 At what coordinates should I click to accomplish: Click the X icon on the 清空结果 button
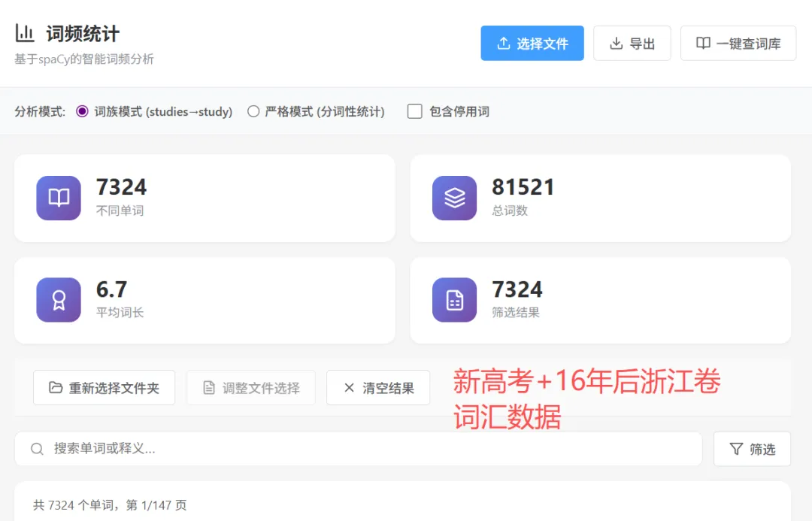click(349, 387)
